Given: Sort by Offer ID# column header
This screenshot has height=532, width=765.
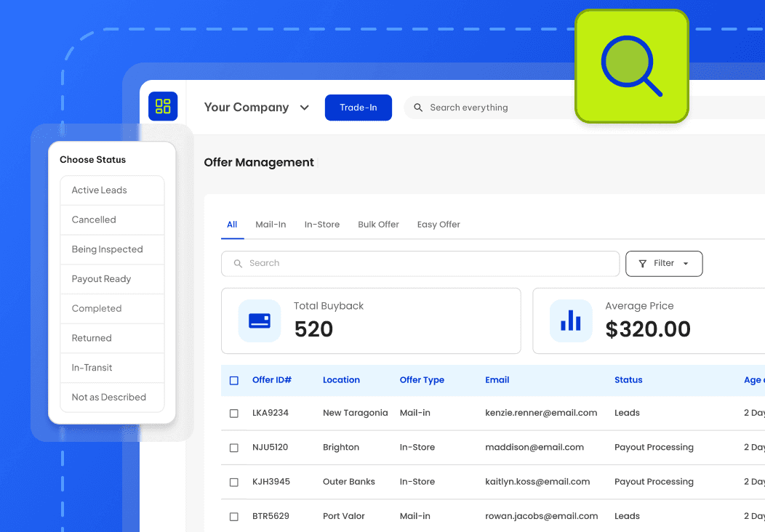Looking at the screenshot, I should pos(272,380).
